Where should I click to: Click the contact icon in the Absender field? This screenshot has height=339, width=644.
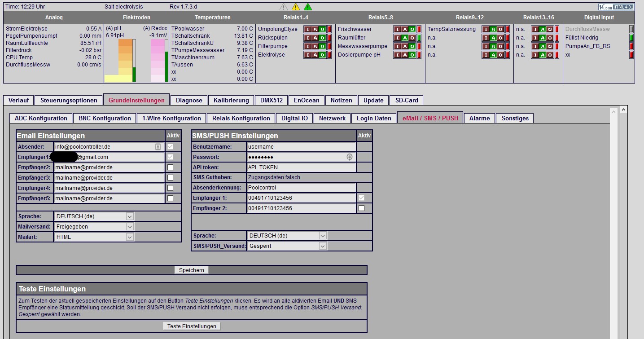pos(158,147)
